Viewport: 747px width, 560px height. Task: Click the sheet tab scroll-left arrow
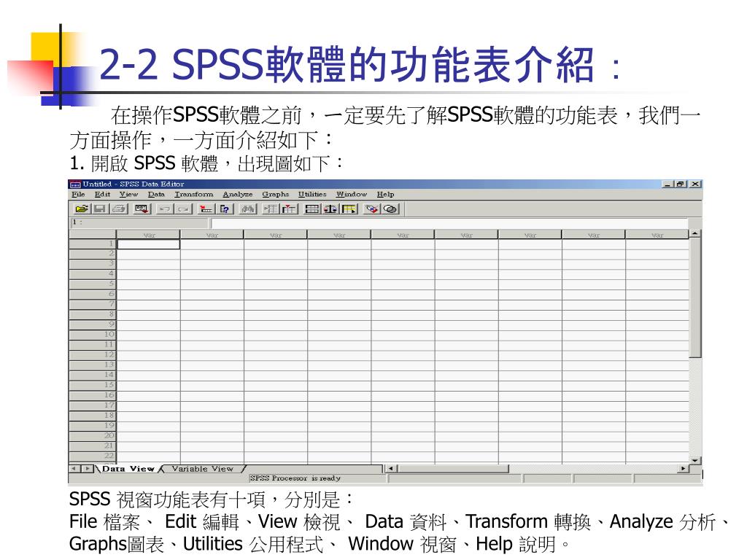pyautogui.click(x=74, y=469)
